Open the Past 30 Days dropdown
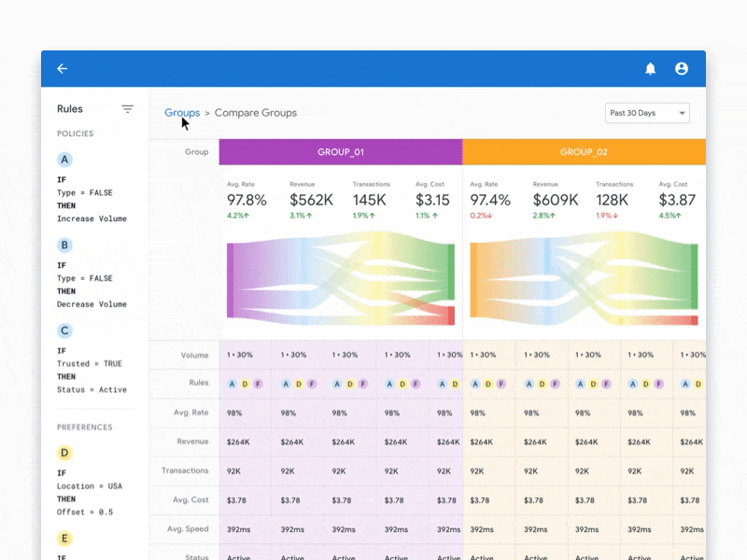This screenshot has width=747, height=560. click(648, 112)
